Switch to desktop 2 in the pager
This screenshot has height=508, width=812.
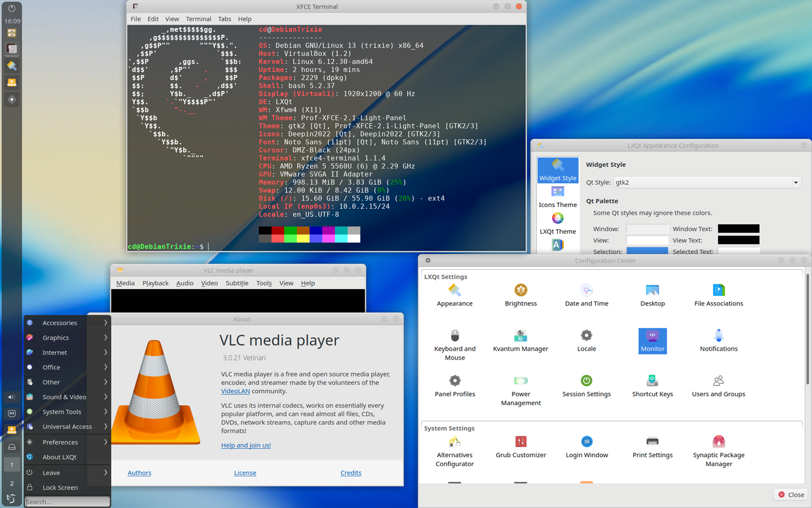coord(11,483)
